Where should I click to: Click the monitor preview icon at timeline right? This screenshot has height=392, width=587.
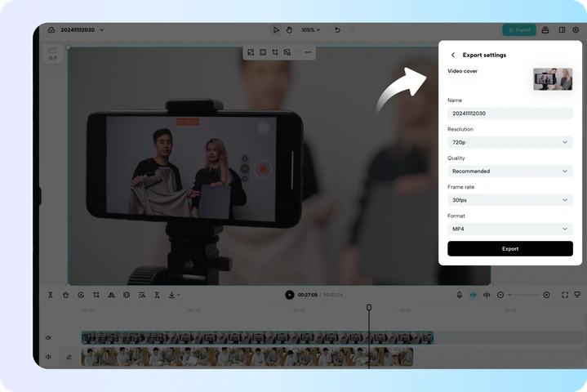(577, 295)
